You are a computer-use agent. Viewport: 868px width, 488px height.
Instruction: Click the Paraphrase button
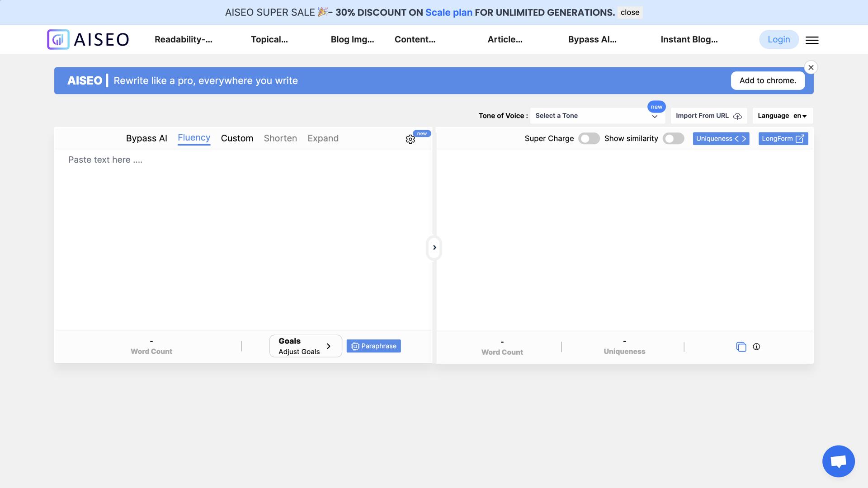point(373,346)
